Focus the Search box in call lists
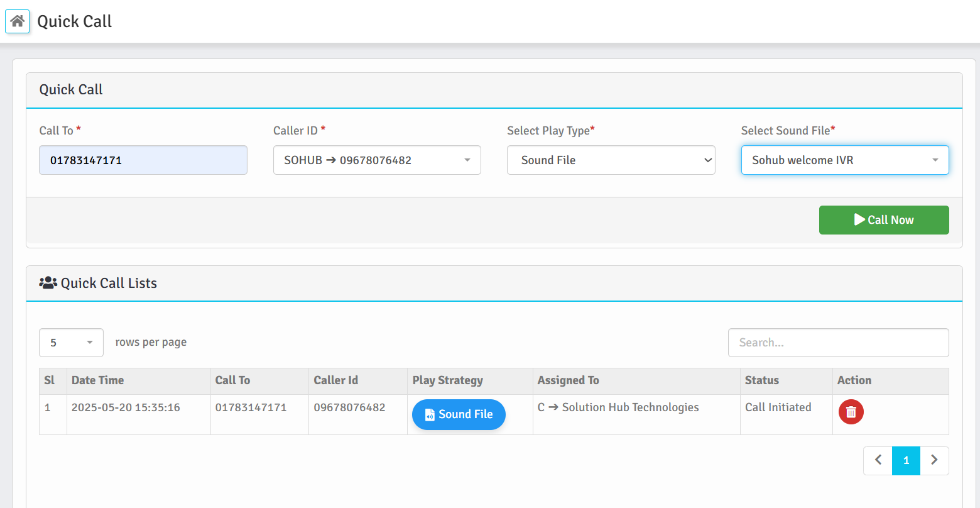 [838, 343]
